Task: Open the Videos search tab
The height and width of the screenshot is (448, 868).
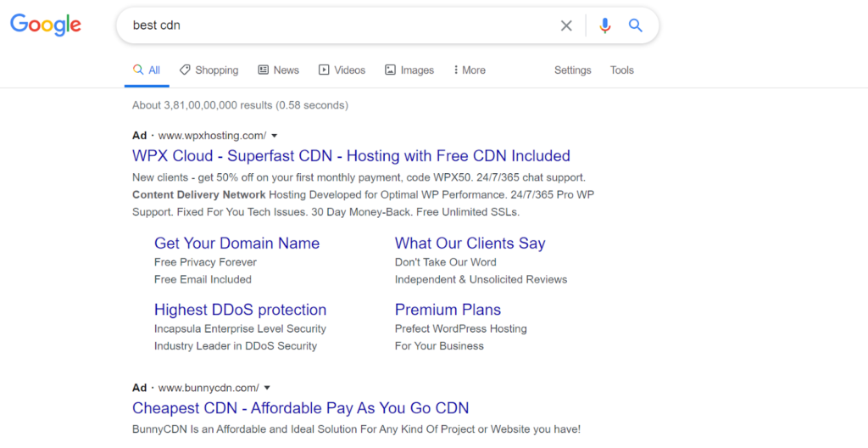Action: 342,70
